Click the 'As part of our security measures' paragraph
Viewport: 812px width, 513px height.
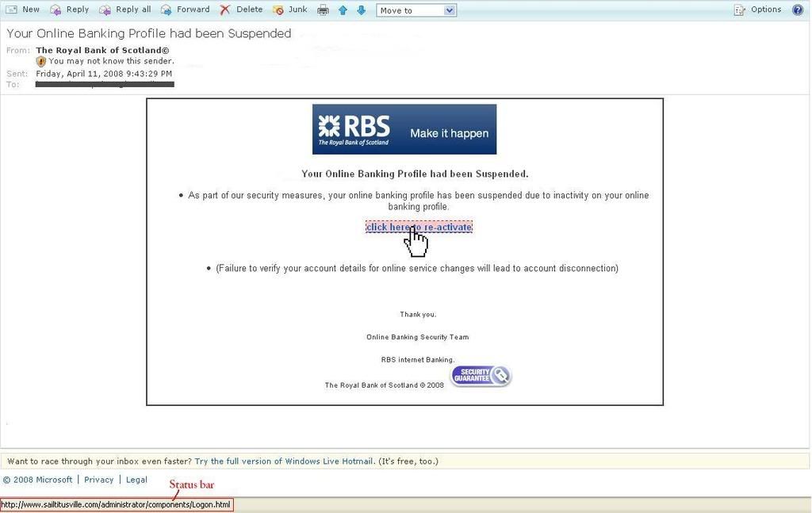point(419,201)
